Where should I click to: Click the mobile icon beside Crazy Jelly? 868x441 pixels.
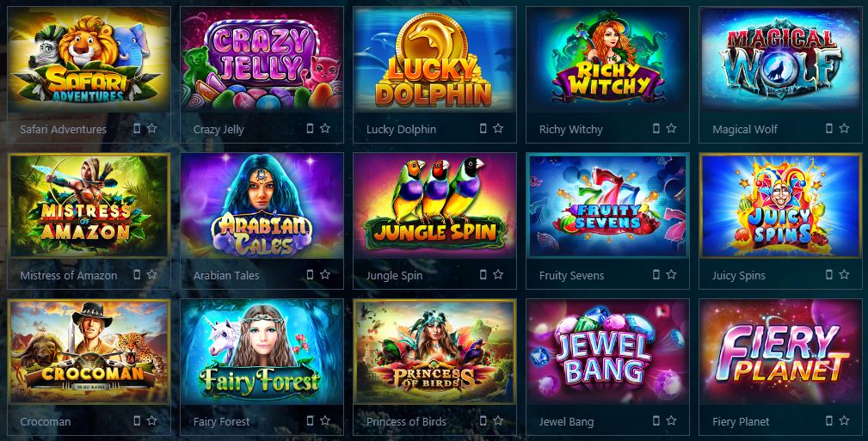click(x=310, y=128)
